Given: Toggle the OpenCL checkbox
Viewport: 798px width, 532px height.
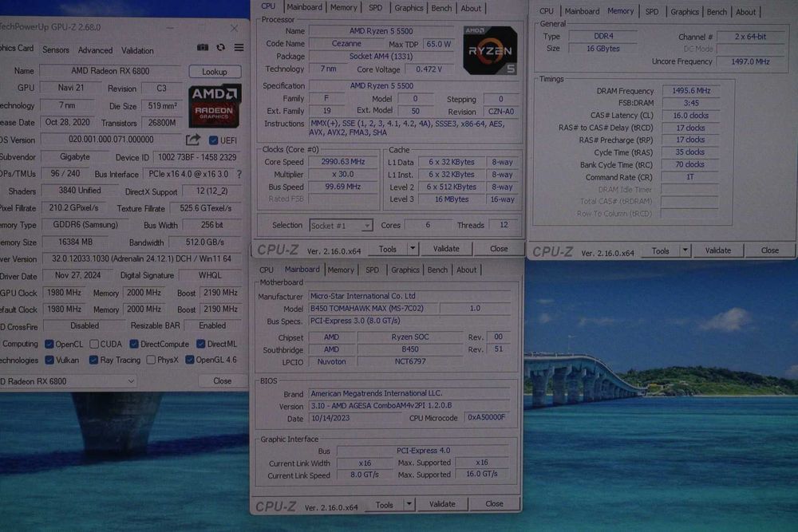Looking at the screenshot, I should point(49,344).
